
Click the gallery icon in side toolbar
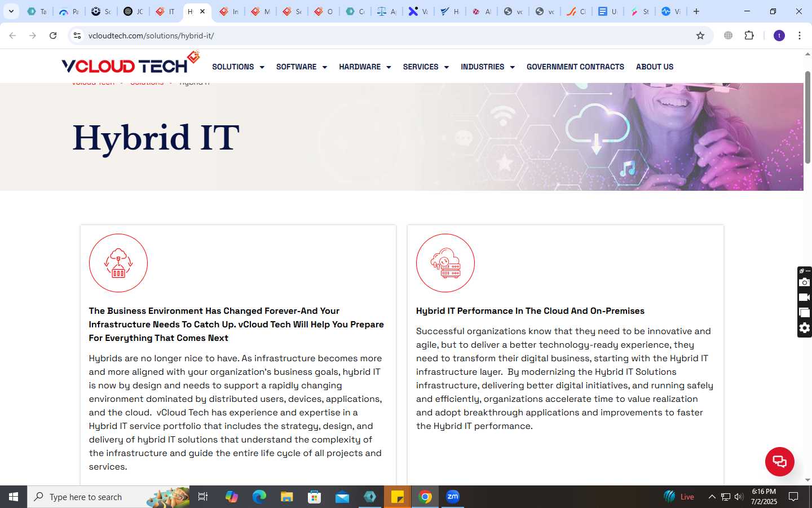click(x=805, y=313)
